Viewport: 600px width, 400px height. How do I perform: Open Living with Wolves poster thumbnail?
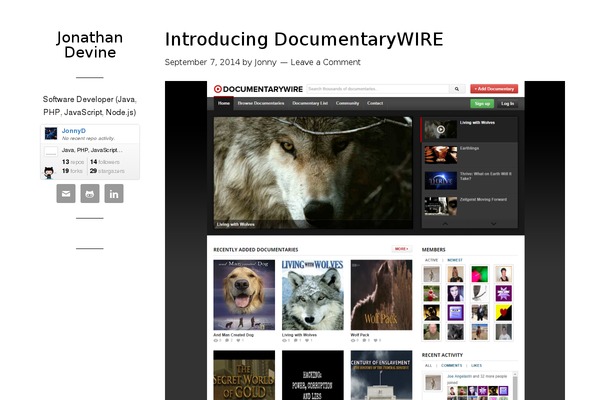tap(313, 295)
